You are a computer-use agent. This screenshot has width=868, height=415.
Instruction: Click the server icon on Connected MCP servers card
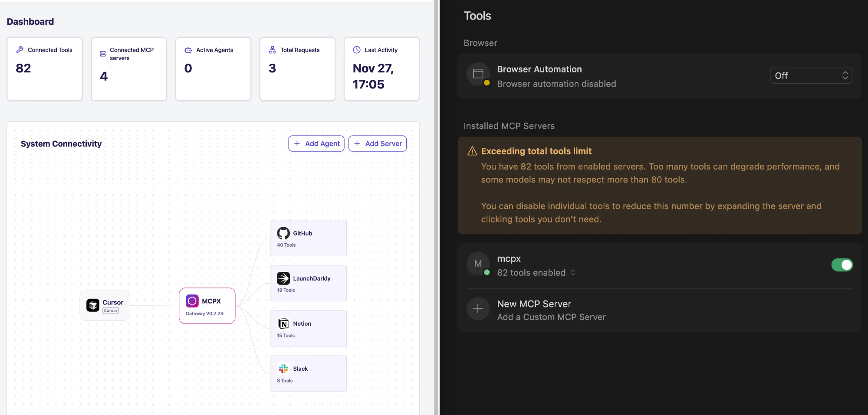point(103,54)
